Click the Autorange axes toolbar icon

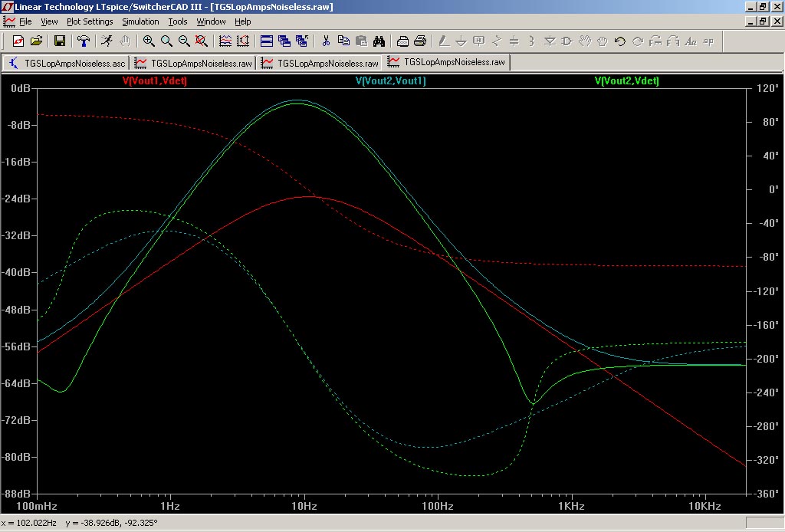pos(225,41)
